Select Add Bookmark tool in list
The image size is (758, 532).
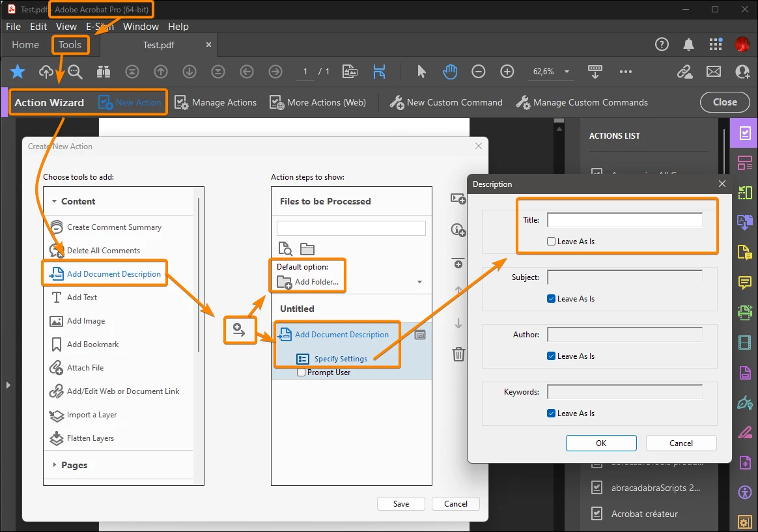coord(92,344)
